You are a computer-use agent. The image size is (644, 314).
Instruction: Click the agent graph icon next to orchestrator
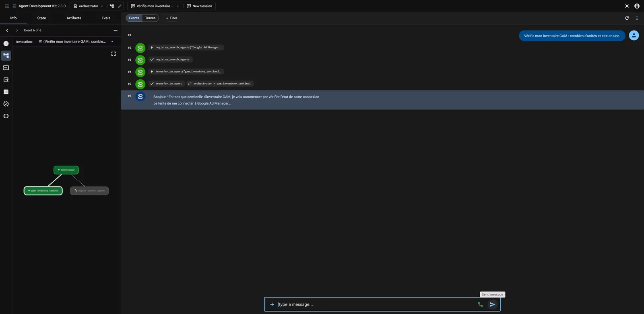(x=112, y=6)
